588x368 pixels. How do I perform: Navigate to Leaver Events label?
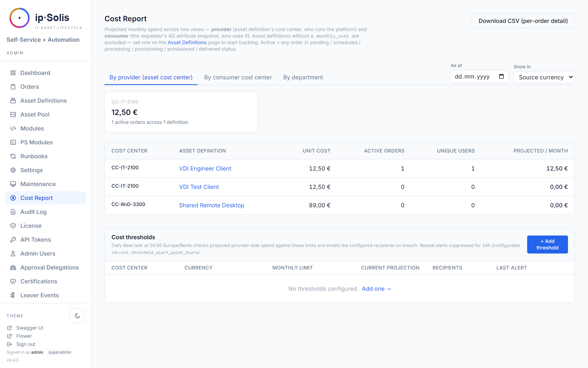coord(40,295)
